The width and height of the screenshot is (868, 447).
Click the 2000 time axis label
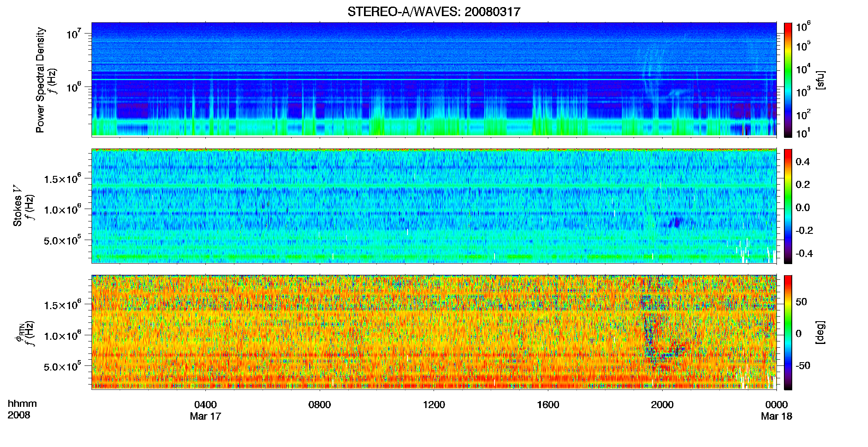click(662, 405)
